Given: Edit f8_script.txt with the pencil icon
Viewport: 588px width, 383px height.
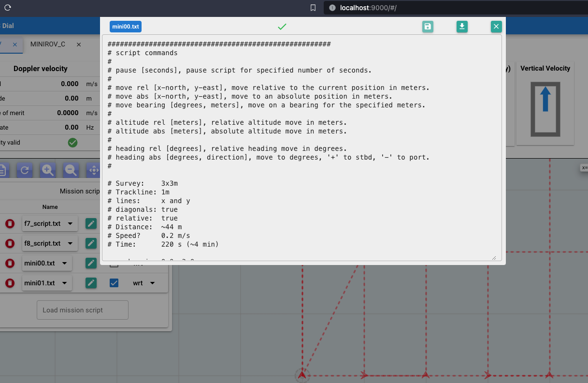Looking at the screenshot, I should coord(91,243).
